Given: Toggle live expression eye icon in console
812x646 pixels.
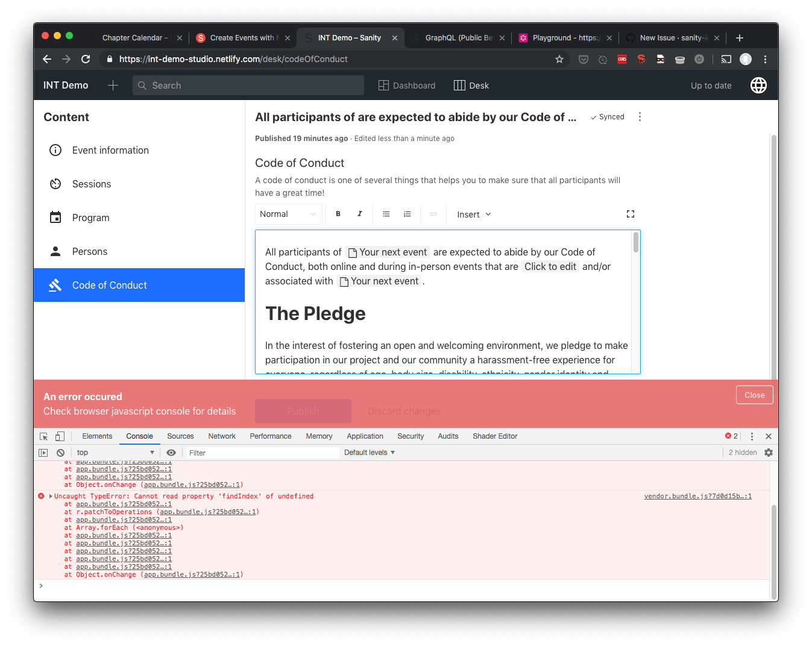Looking at the screenshot, I should (x=171, y=453).
